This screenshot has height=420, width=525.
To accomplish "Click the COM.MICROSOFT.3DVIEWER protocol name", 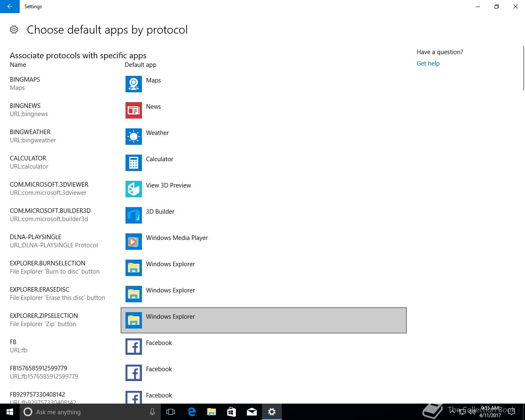I will pyautogui.click(x=49, y=185).
